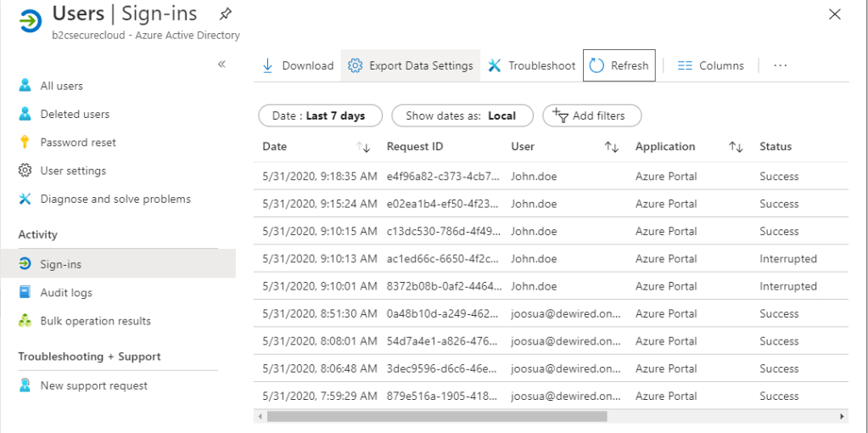Image resolution: width=868 pixels, height=433 pixels.
Task: Pin the Users Sign-ins blade
Action: [225, 14]
